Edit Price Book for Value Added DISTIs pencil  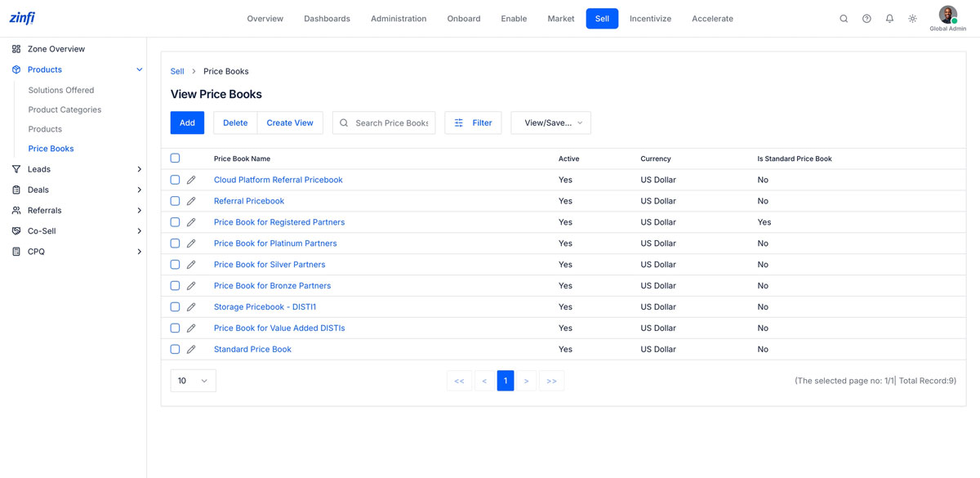[x=191, y=328]
